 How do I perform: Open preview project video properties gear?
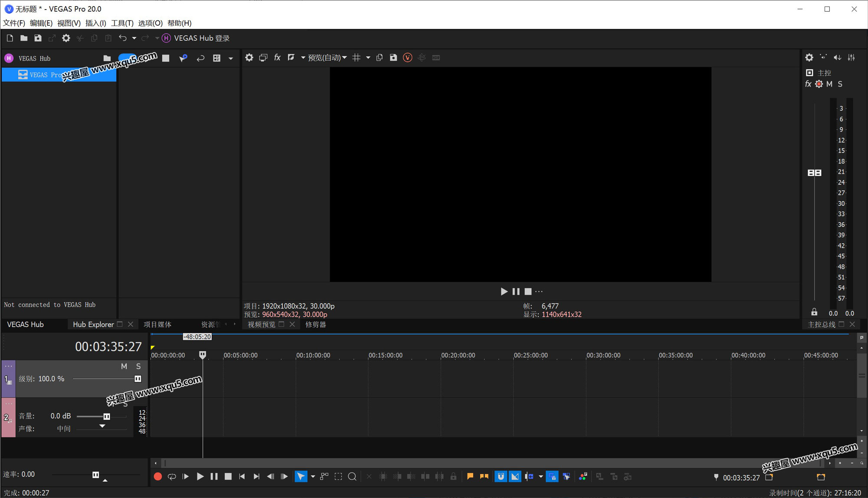point(249,58)
